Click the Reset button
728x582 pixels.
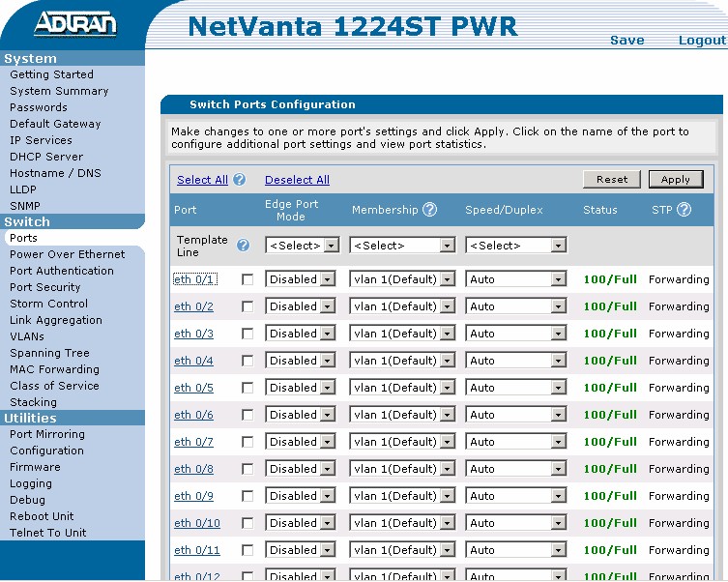coord(612,180)
